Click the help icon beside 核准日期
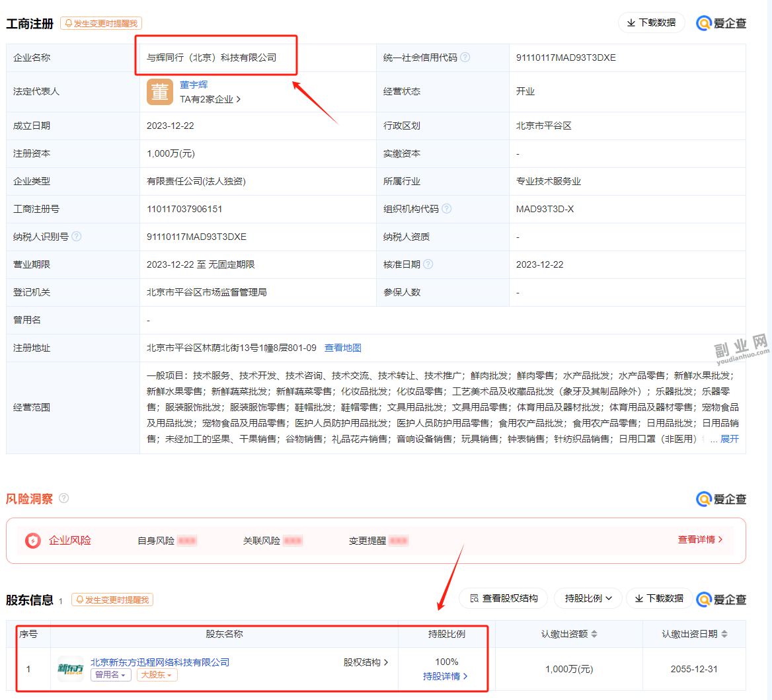The image size is (772, 700). 428,264
